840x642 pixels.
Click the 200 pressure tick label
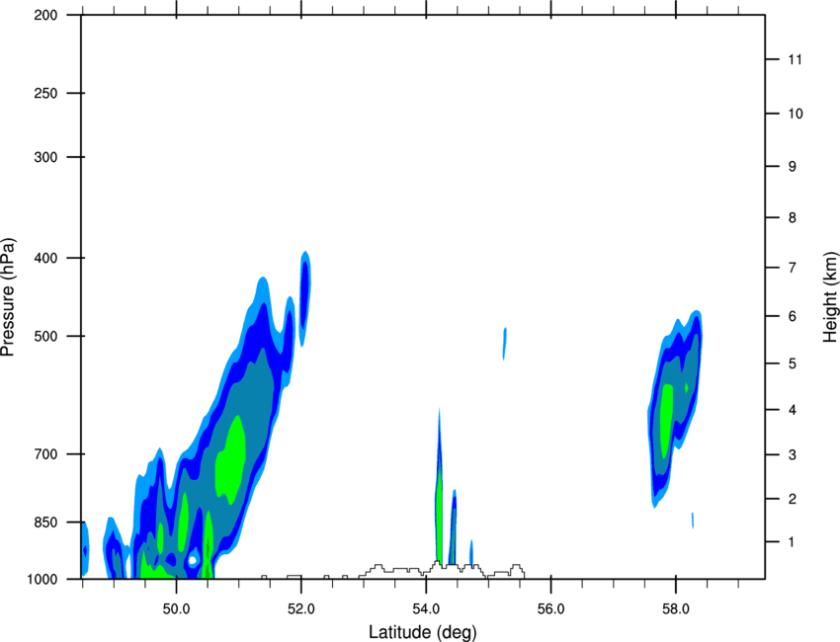45,16
